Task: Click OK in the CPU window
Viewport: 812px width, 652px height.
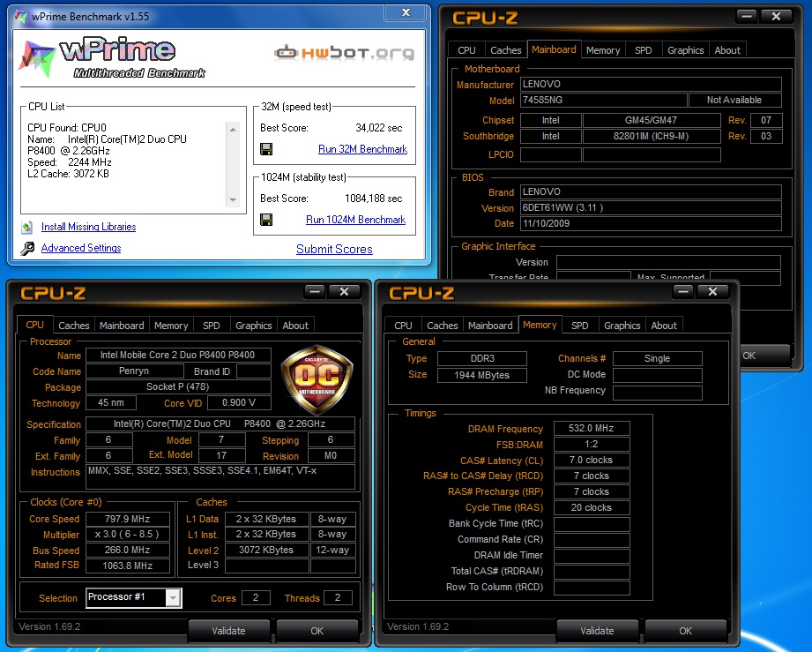Action: pos(317,631)
